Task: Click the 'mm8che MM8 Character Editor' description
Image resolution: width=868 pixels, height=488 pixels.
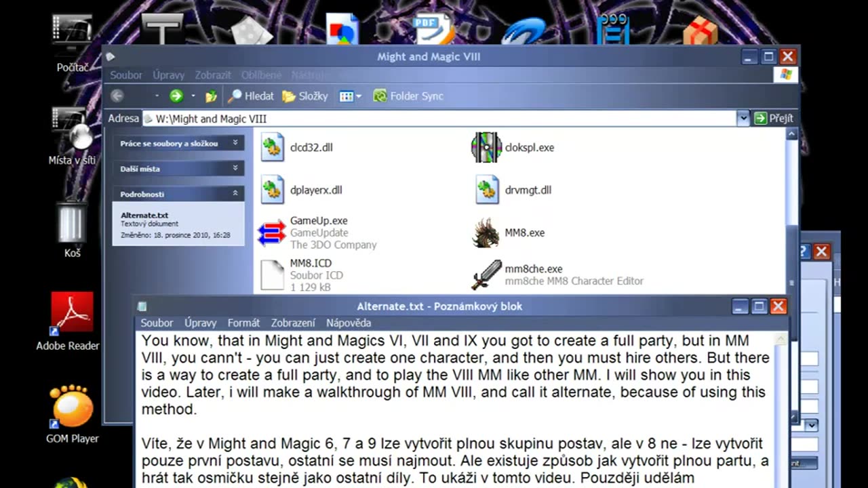Action: tap(574, 281)
